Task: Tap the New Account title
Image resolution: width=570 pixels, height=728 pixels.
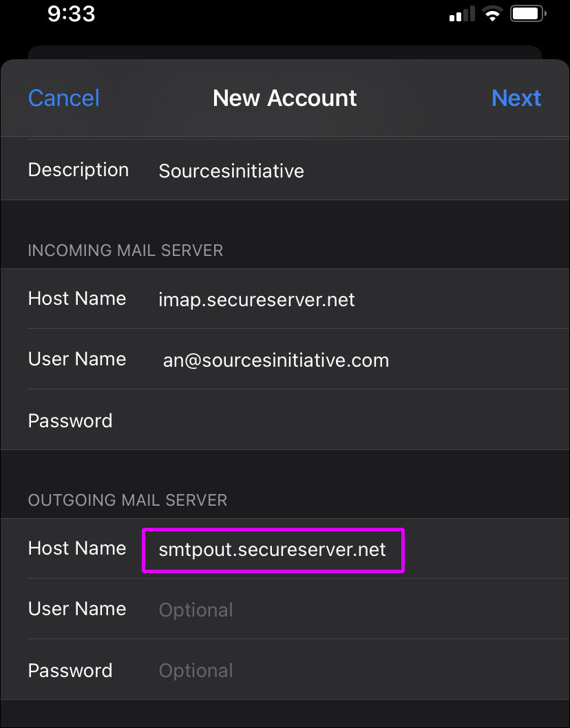Action: click(284, 98)
